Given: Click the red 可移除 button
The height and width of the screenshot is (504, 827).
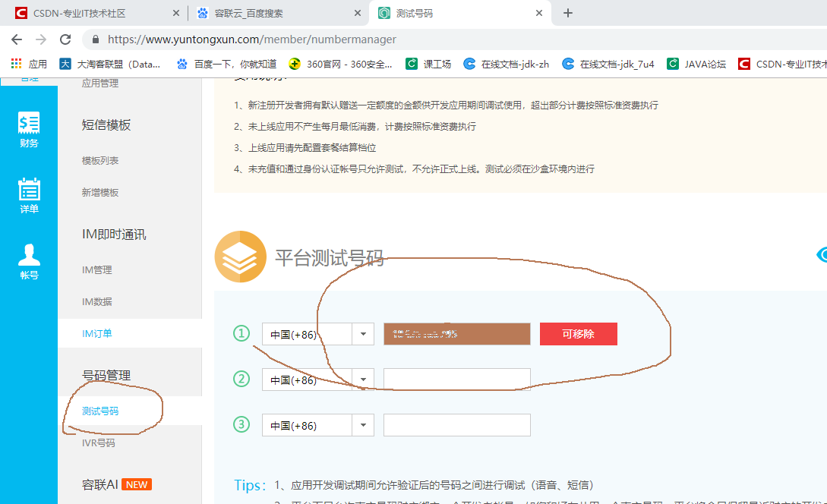Looking at the screenshot, I should click(578, 333).
